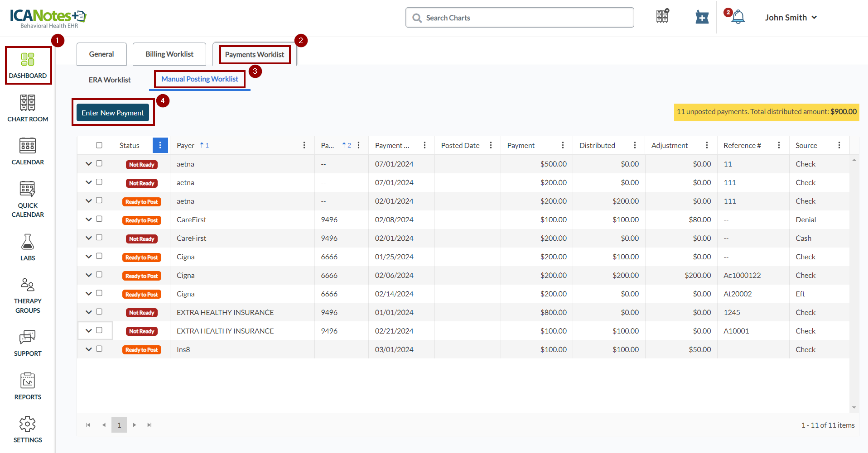Switch to the ERA Worklist tab
This screenshot has height=453, width=868.
[110, 80]
